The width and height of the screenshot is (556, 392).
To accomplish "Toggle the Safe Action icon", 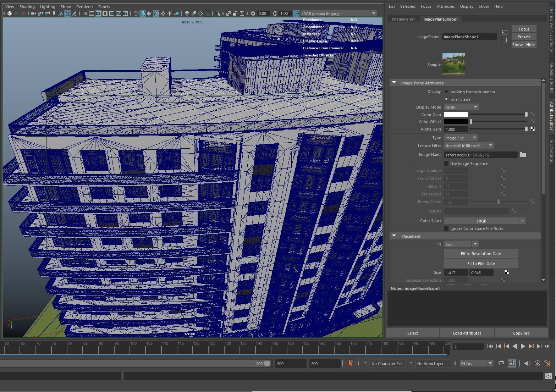I will pos(119,13).
